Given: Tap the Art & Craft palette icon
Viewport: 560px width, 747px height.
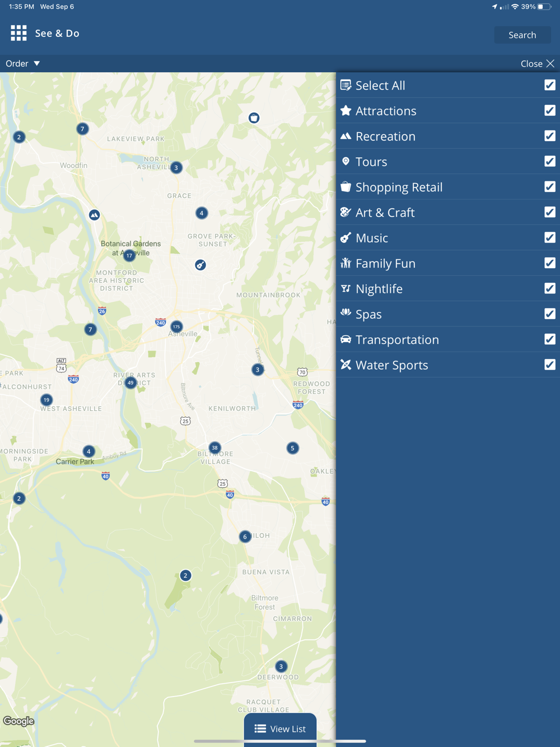Looking at the screenshot, I should [346, 212].
